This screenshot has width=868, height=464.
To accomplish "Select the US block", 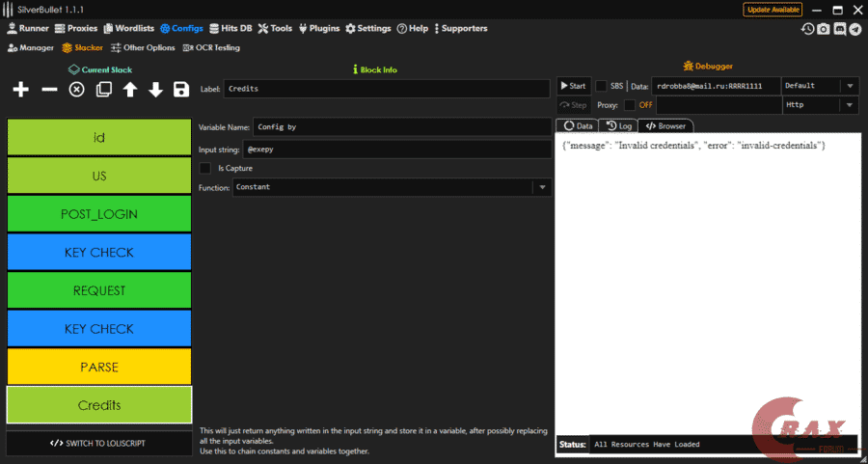I will click(x=99, y=176).
